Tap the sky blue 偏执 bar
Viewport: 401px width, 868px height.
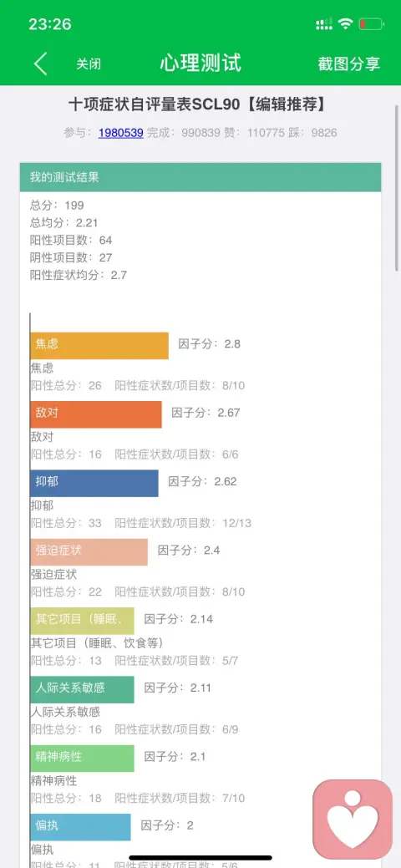click(x=80, y=827)
